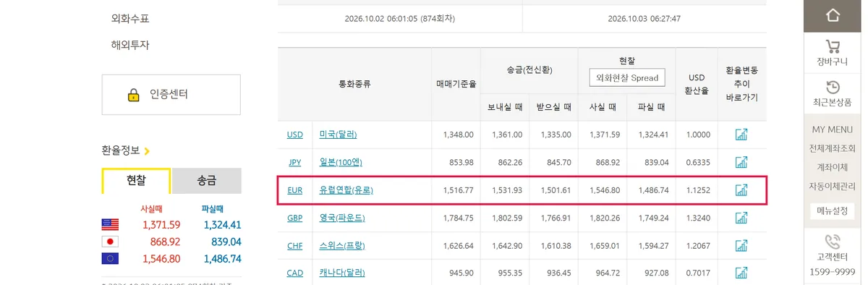
Task: Open 전체계좌조회 in MY MENU
Action: 833,148
